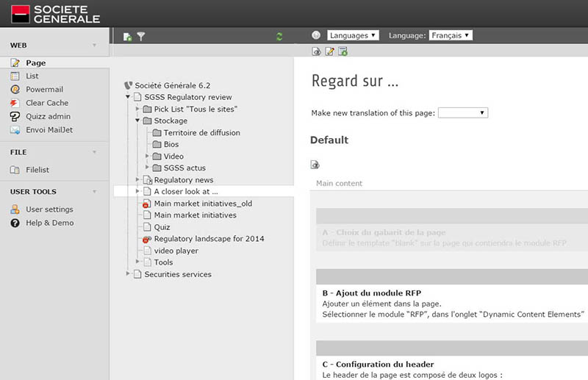Select the Société Générale 6.2 root
The width and height of the screenshot is (588, 380).
point(173,85)
